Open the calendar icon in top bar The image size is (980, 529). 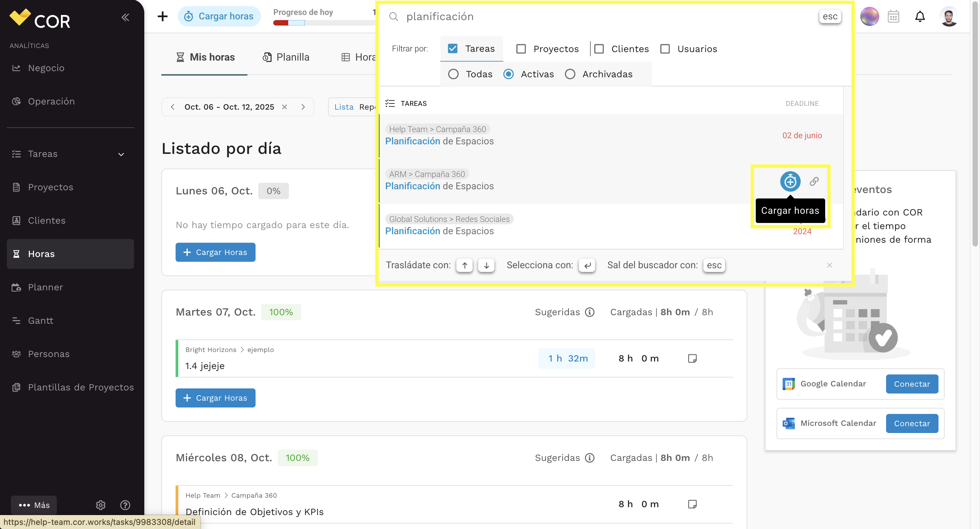tap(893, 16)
